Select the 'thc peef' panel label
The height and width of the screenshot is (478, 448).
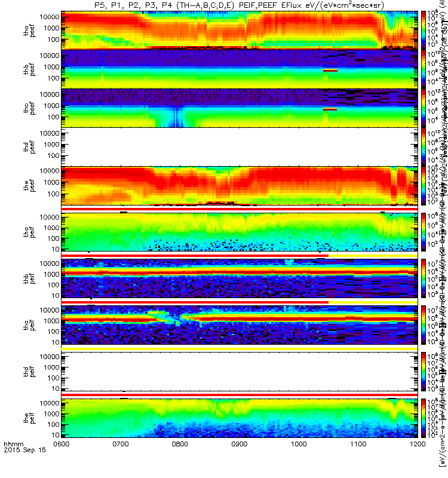point(29,108)
